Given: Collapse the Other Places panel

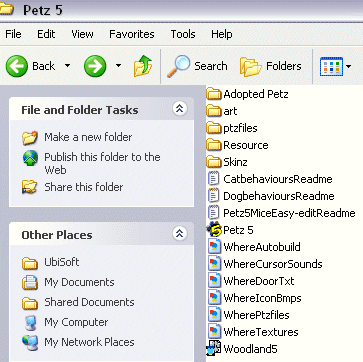Looking at the screenshot, I should (180, 233).
